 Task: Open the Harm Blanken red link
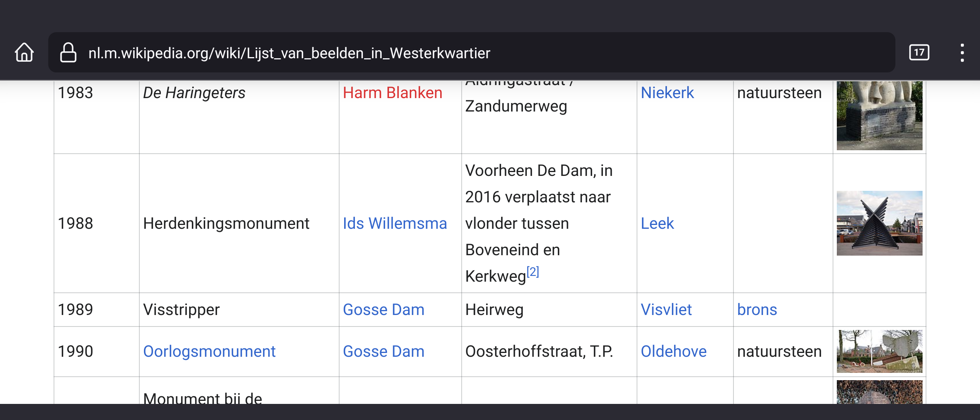[x=392, y=93]
